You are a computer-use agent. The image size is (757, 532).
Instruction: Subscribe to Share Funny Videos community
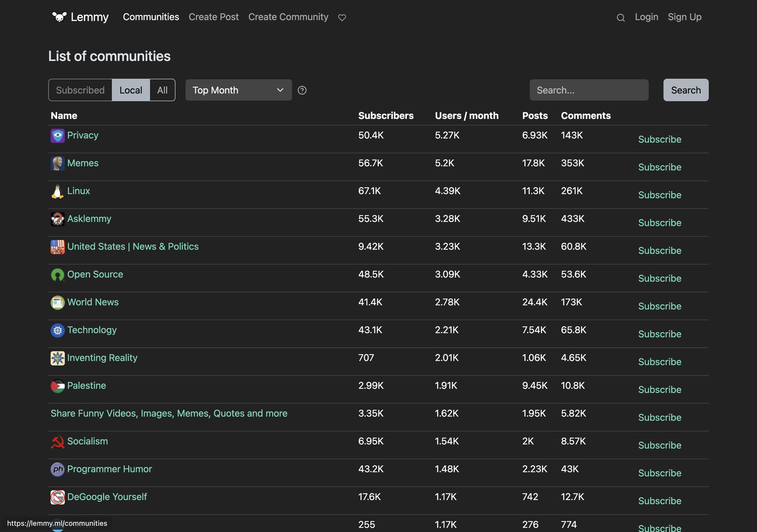point(660,417)
